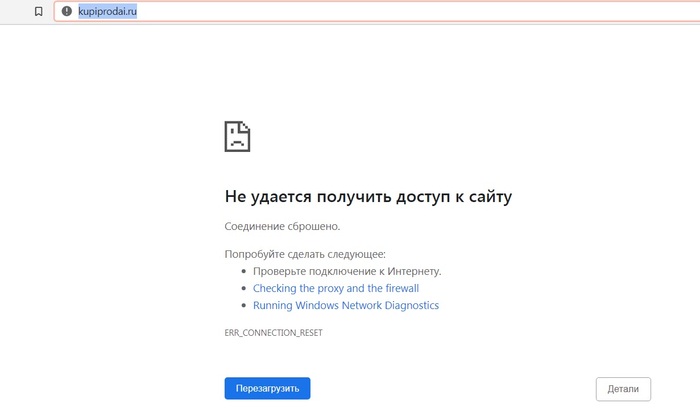Click the bookmark icon beside address bar

click(39, 11)
